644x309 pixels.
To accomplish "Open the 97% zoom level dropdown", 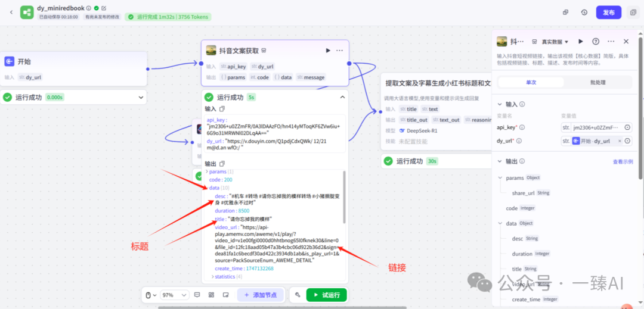I will click(x=175, y=295).
